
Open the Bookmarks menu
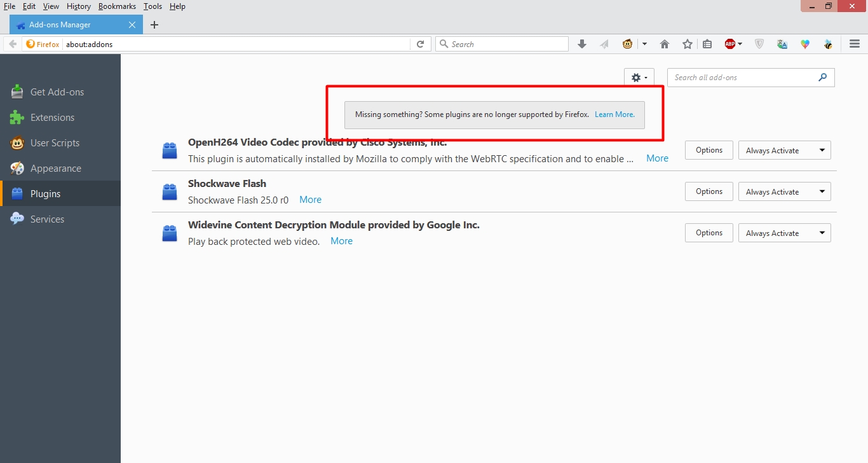117,6
